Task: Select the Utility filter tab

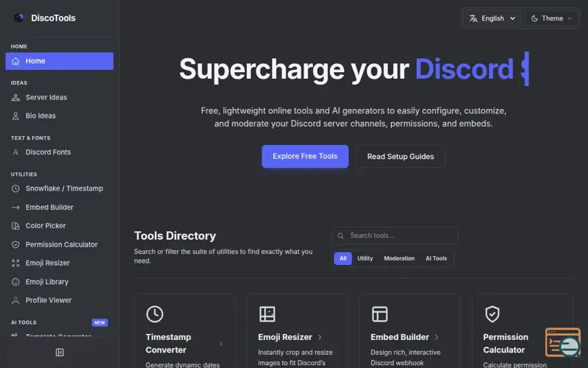Action: [x=365, y=258]
